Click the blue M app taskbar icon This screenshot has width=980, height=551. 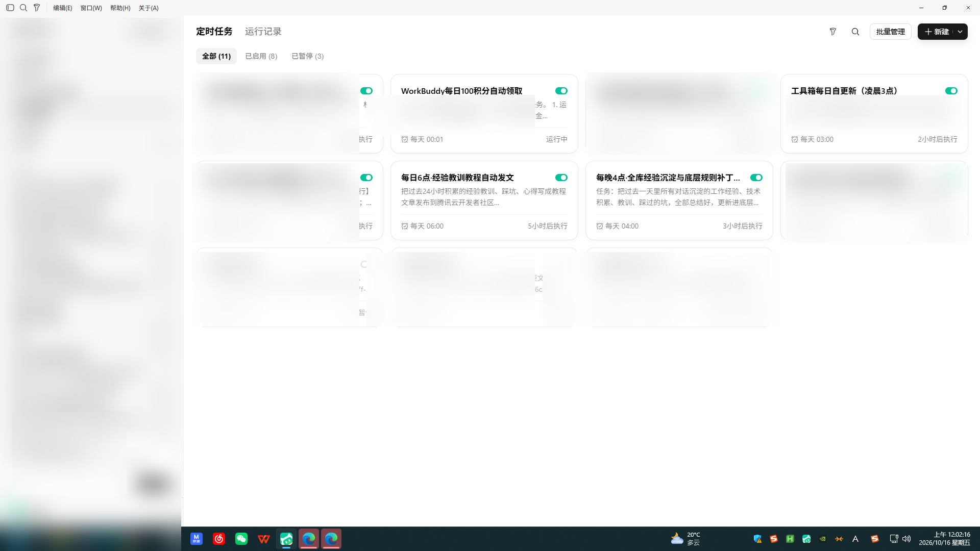(x=197, y=539)
